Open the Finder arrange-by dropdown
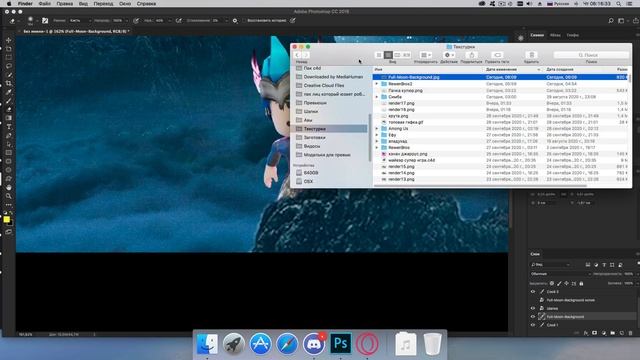The height and width of the screenshot is (360, 640). coord(426,55)
